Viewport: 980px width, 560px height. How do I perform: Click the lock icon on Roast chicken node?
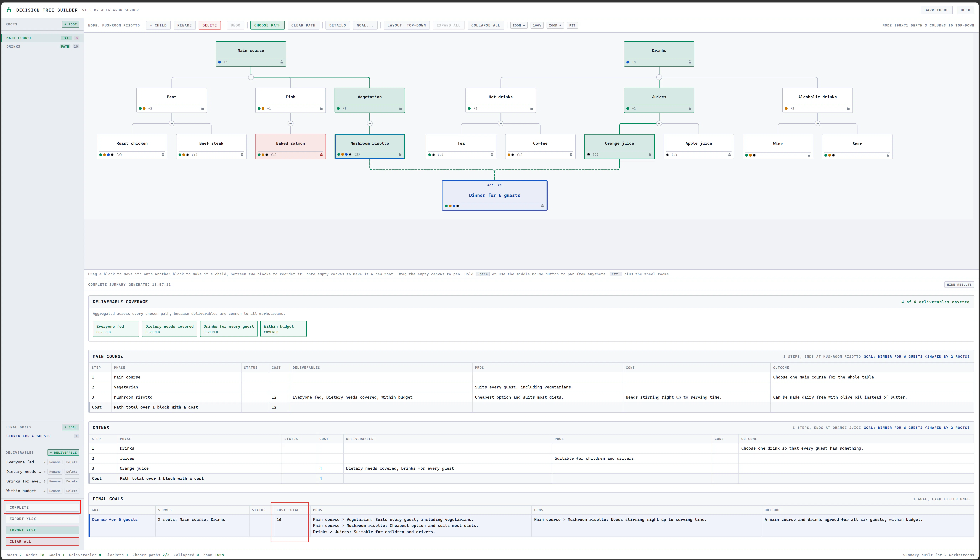pos(163,155)
